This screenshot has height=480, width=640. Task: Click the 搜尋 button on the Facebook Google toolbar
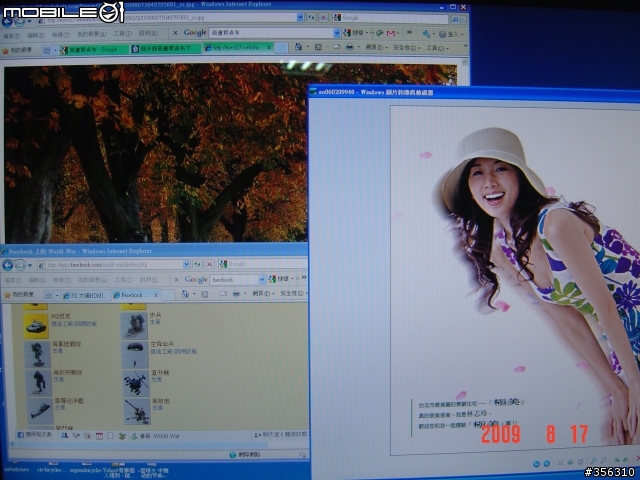(x=279, y=279)
